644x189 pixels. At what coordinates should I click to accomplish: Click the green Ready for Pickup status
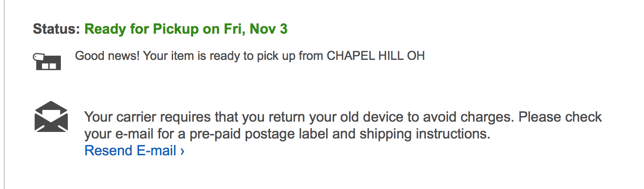click(x=186, y=29)
